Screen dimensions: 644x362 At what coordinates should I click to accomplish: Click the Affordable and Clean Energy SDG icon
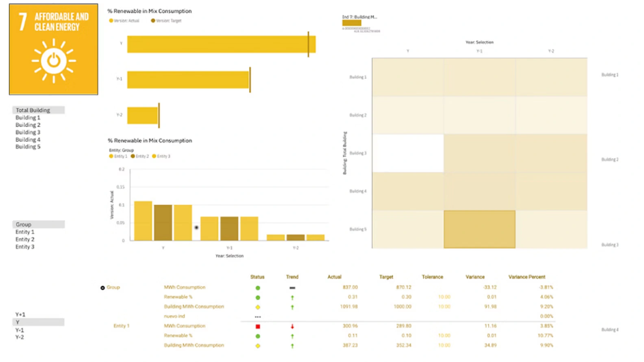54,49
